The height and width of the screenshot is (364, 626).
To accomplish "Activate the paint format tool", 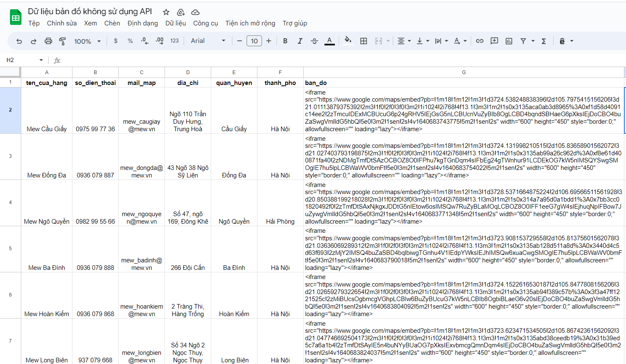I will pos(62,41).
